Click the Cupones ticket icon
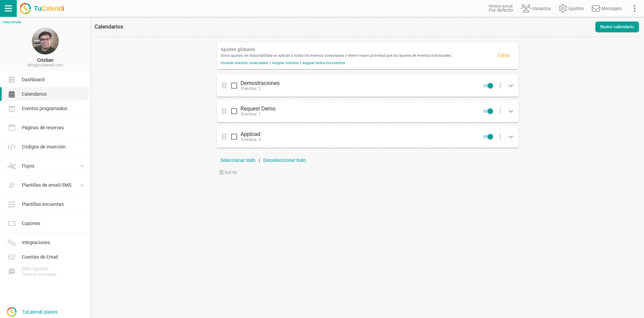 click(12, 223)
